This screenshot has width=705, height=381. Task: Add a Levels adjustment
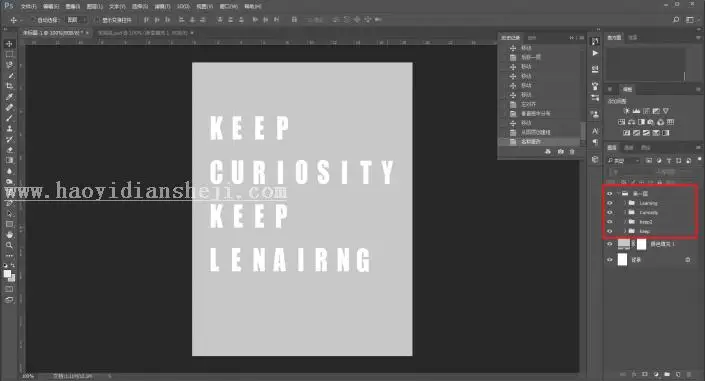(x=636, y=111)
